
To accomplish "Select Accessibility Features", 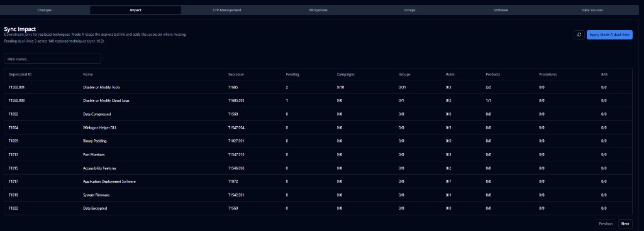I will point(100,168).
